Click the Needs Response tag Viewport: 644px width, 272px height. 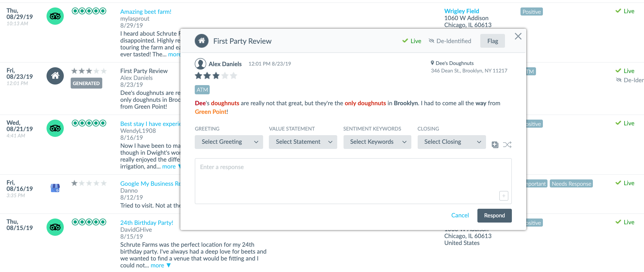[x=571, y=184]
